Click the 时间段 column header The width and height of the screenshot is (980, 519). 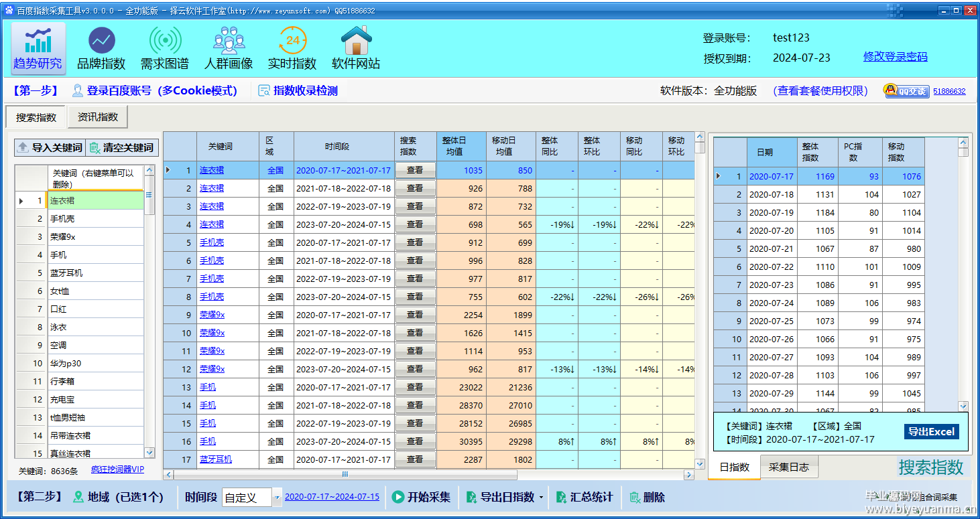click(344, 147)
